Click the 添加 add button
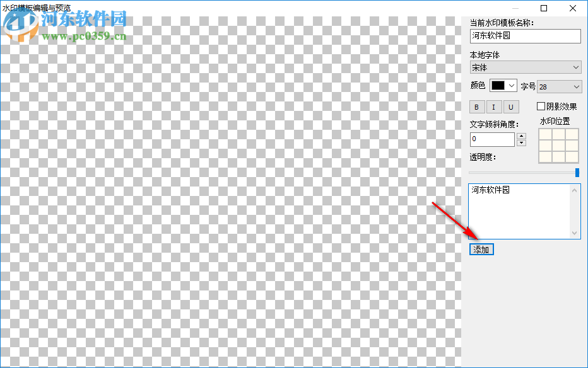Screen dimensions: 588x368 pyautogui.click(x=481, y=250)
